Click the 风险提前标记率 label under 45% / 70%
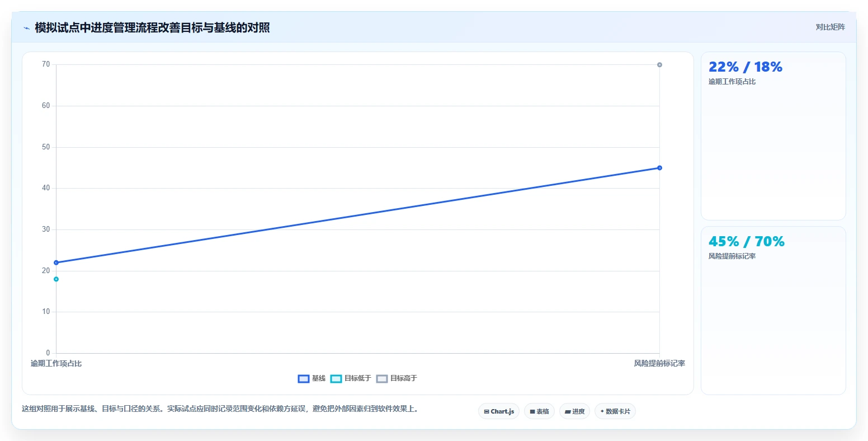This screenshot has width=868, height=441. point(732,256)
